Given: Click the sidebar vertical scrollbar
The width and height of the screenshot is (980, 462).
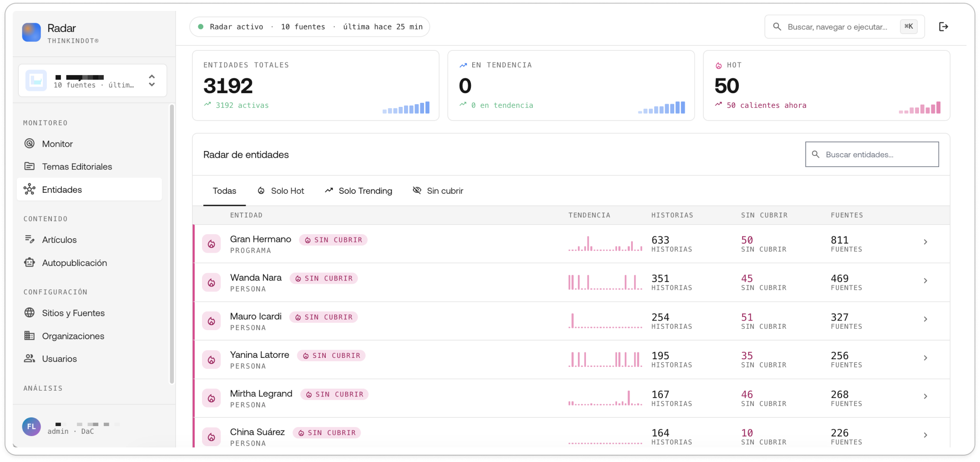Looking at the screenshot, I should click(x=172, y=244).
